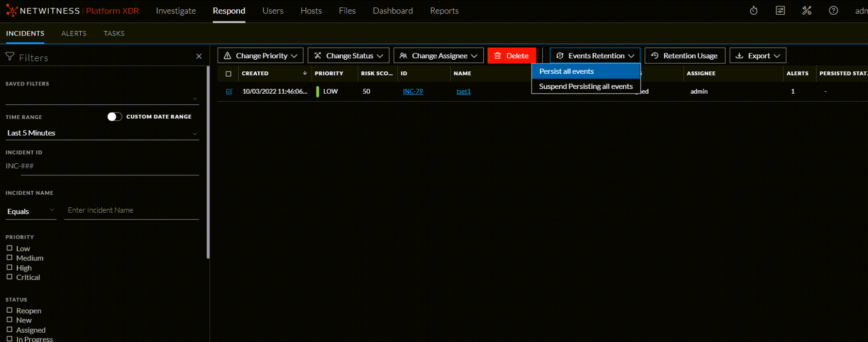Close the Filters panel with X
The height and width of the screenshot is (342, 868).
[x=199, y=56]
